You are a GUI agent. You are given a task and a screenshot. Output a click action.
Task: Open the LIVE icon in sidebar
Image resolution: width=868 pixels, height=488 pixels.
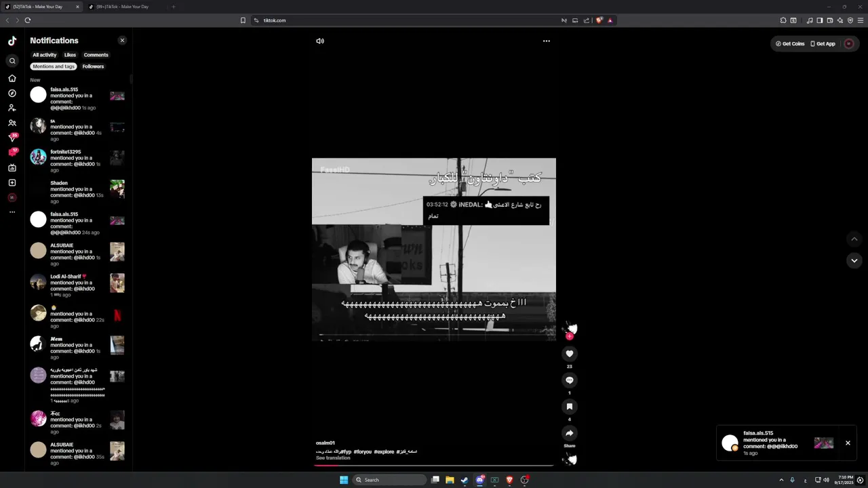12,167
